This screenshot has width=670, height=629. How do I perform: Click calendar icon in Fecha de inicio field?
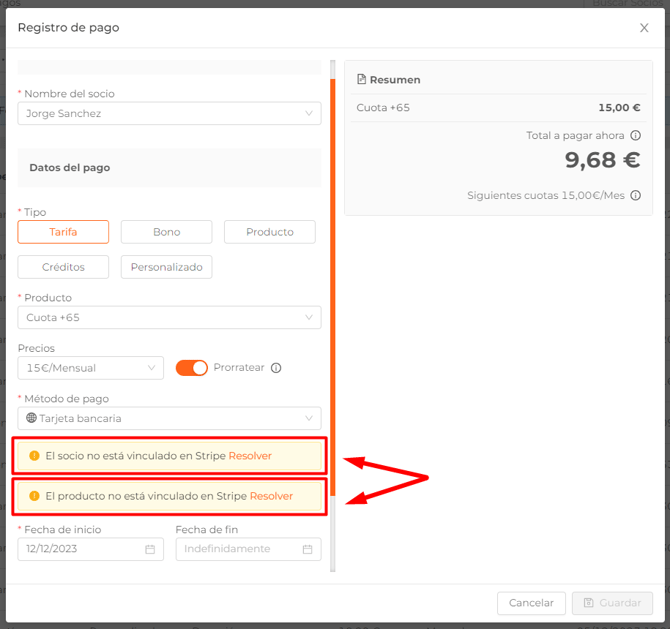click(x=150, y=549)
